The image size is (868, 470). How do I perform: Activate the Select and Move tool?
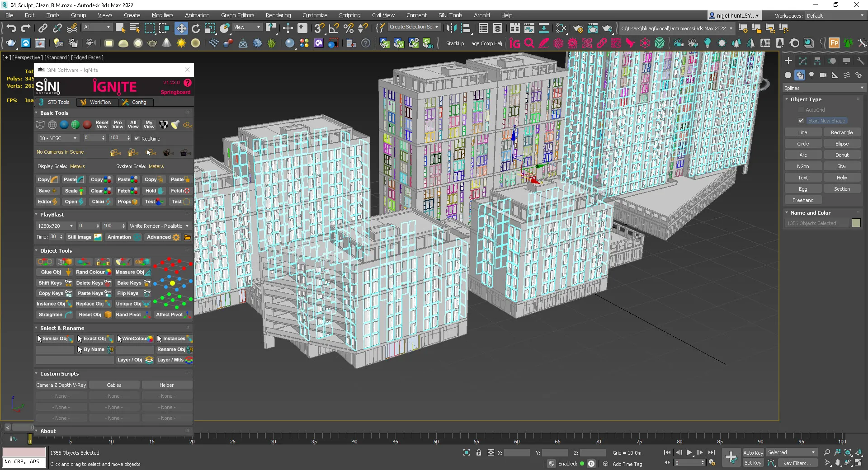click(x=181, y=28)
